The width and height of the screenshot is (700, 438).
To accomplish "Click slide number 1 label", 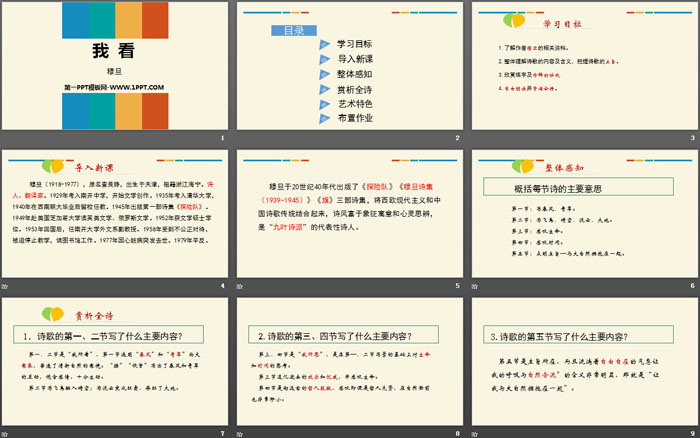I will point(222,138).
